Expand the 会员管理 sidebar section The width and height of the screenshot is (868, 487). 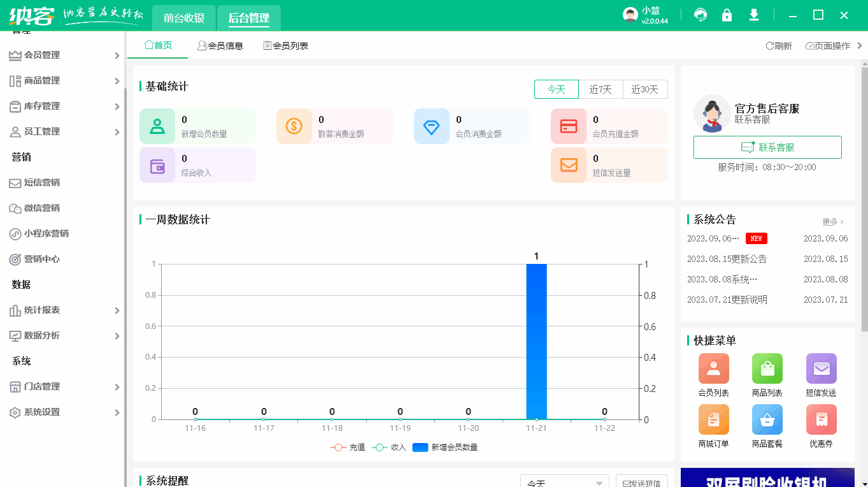[64, 55]
